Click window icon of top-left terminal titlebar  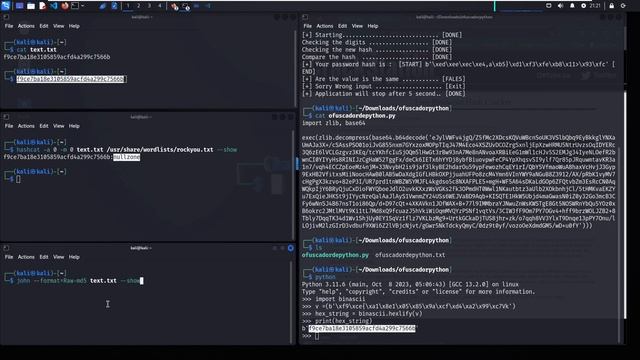click(6, 17)
